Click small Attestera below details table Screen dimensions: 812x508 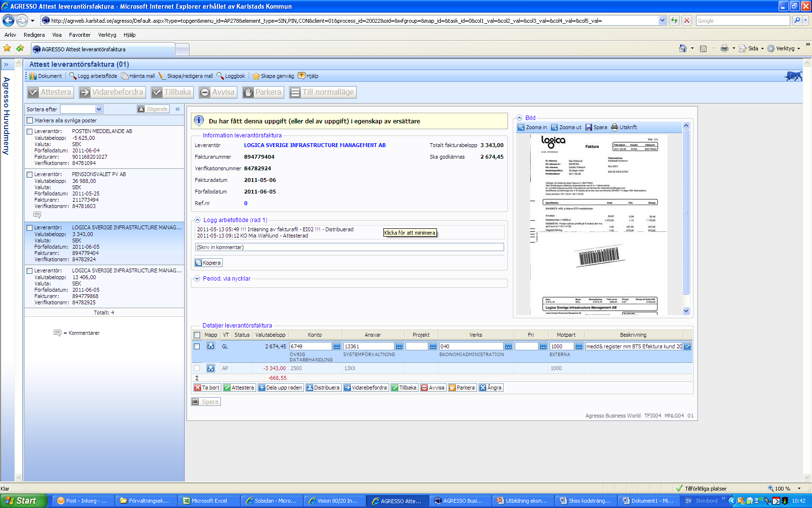click(239, 388)
